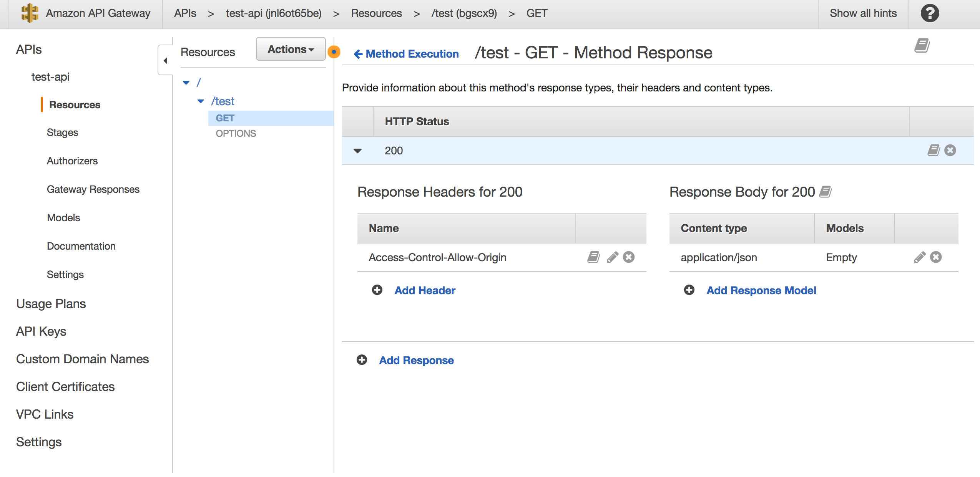Select the OPTIONS method in tree
The width and height of the screenshot is (980, 477).
(236, 134)
